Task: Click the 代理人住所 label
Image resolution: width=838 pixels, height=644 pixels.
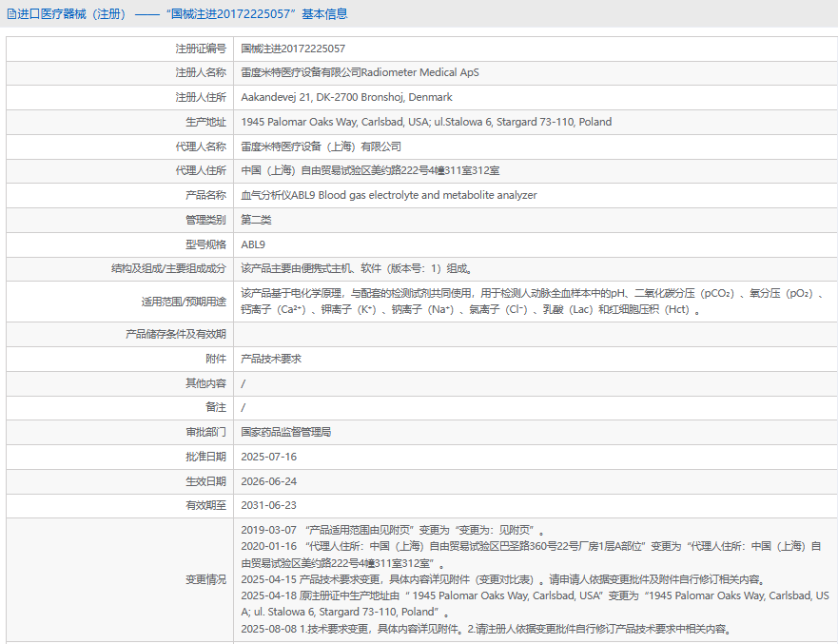Action: point(201,170)
